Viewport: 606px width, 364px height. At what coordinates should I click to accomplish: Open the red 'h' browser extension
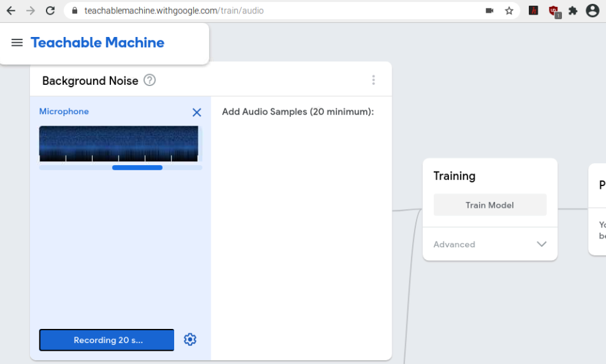[x=533, y=10]
